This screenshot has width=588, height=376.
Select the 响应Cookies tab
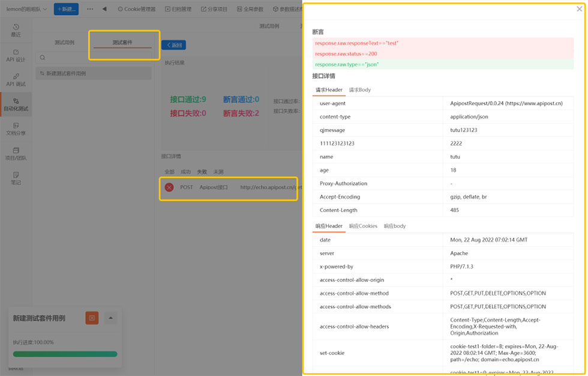[x=363, y=226]
